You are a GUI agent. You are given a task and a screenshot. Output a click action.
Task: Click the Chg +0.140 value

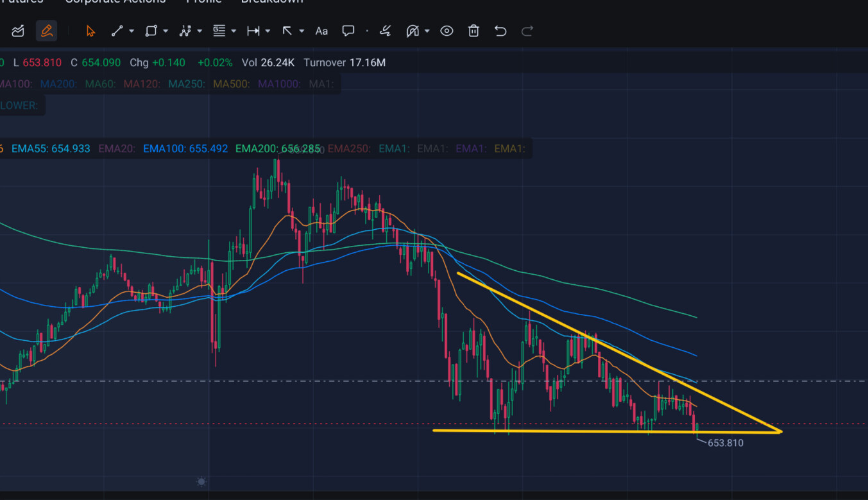[157, 62]
